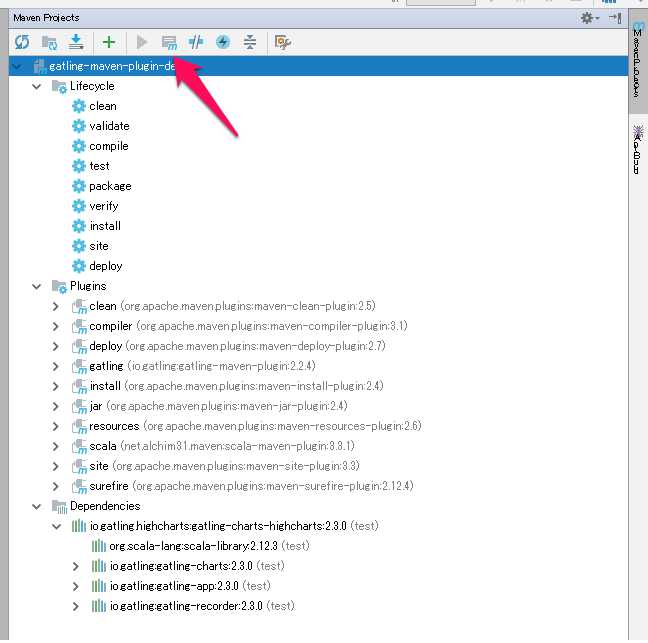The height and width of the screenshot is (643, 648).
Task: Select 'surefire' plugin row text
Action: [252, 486]
